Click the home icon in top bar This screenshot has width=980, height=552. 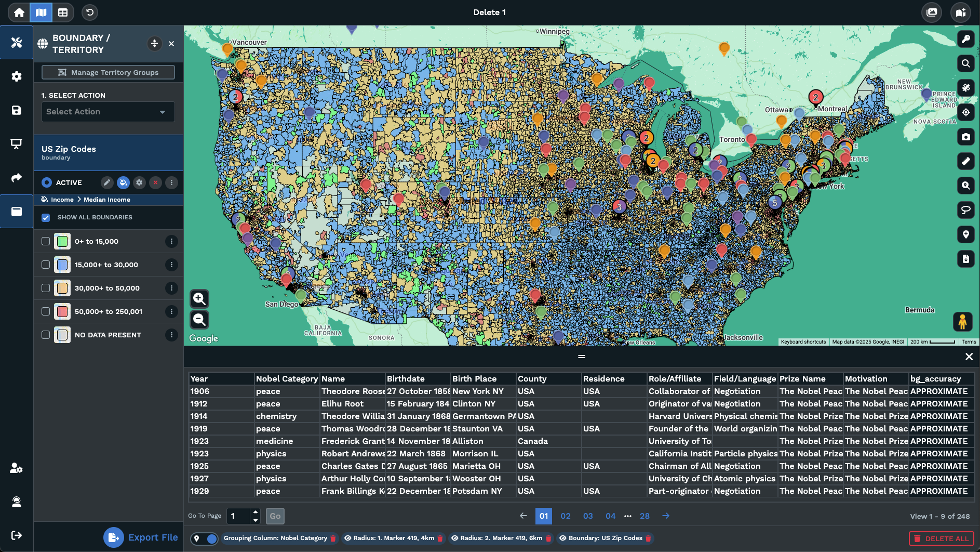point(19,12)
